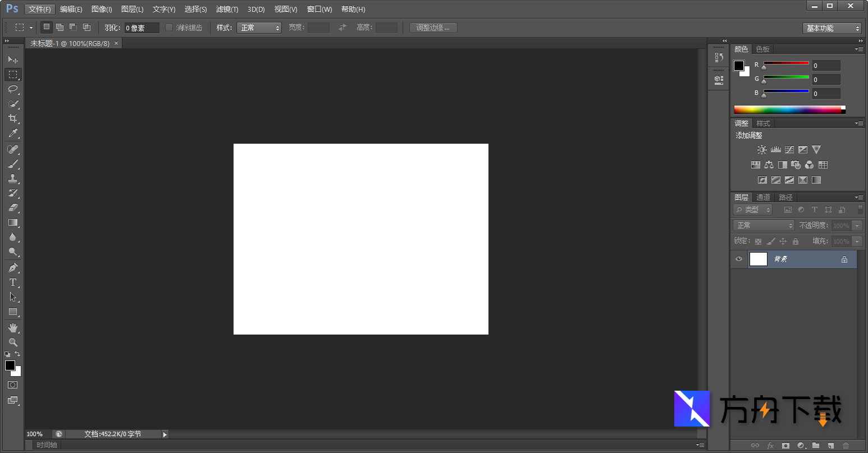Select the Horizontal Type tool
The height and width of the screenshot is (453, 868).
tap(12, 282)
